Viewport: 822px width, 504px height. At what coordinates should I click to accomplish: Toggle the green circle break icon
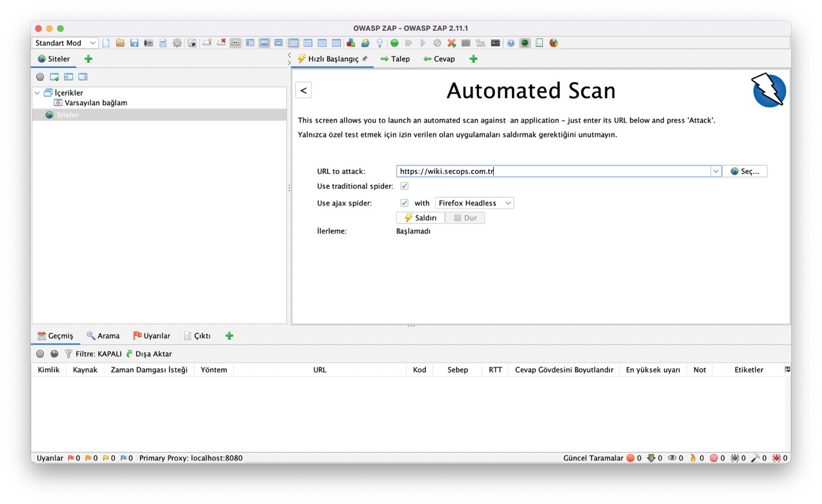(x=394, y=43)
